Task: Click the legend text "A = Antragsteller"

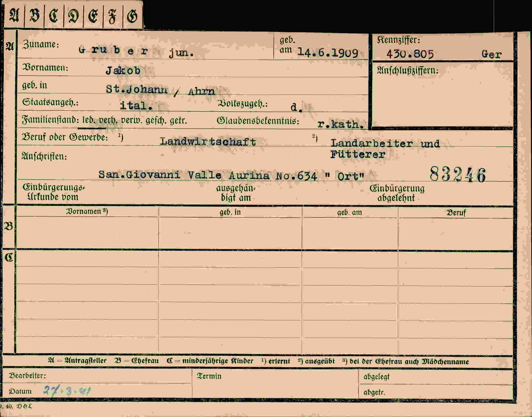Action: click(77, 361)
